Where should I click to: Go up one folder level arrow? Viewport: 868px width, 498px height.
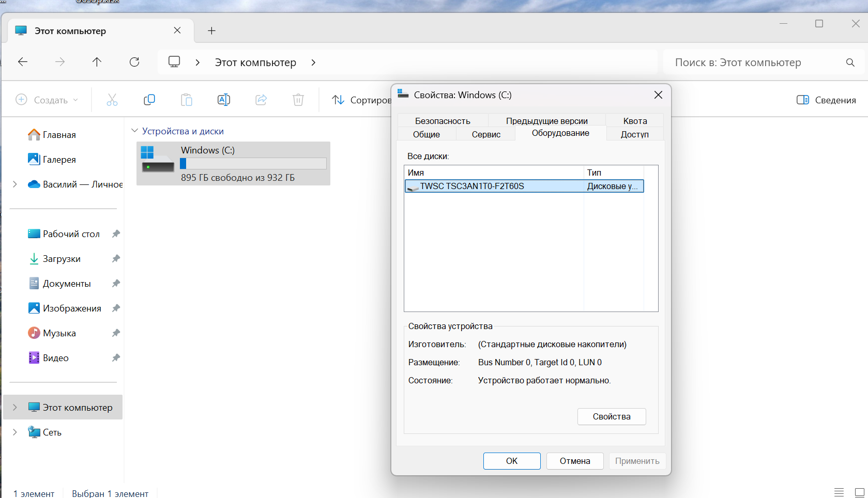point(97,62)
